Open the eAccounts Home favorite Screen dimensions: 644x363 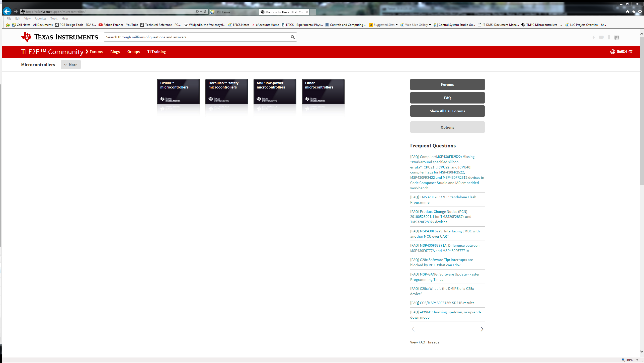[x=266, y=25]
